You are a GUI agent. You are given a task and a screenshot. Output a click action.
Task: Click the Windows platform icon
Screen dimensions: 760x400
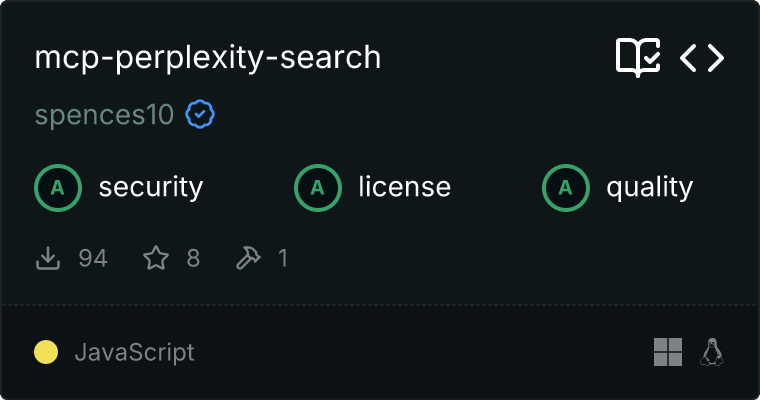click(x=668, y=352)
